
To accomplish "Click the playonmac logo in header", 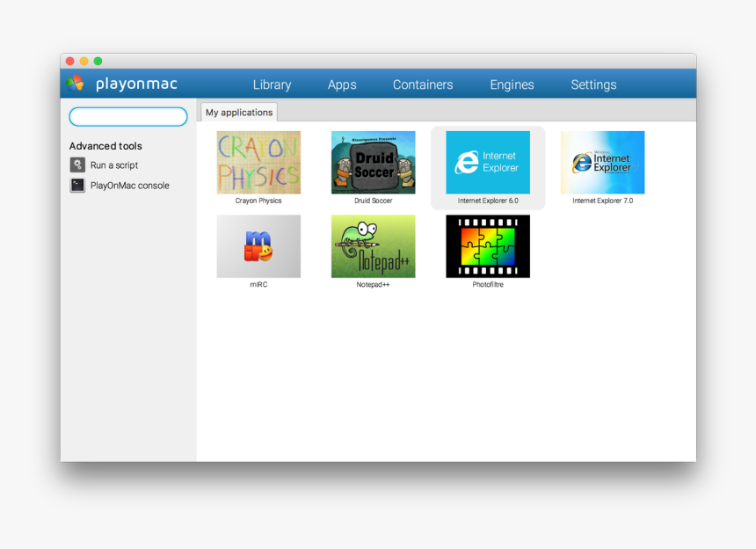I will (76, 84).
